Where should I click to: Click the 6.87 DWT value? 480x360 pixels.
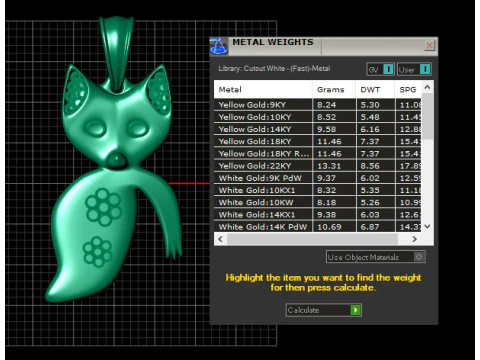tap(370, 227)
